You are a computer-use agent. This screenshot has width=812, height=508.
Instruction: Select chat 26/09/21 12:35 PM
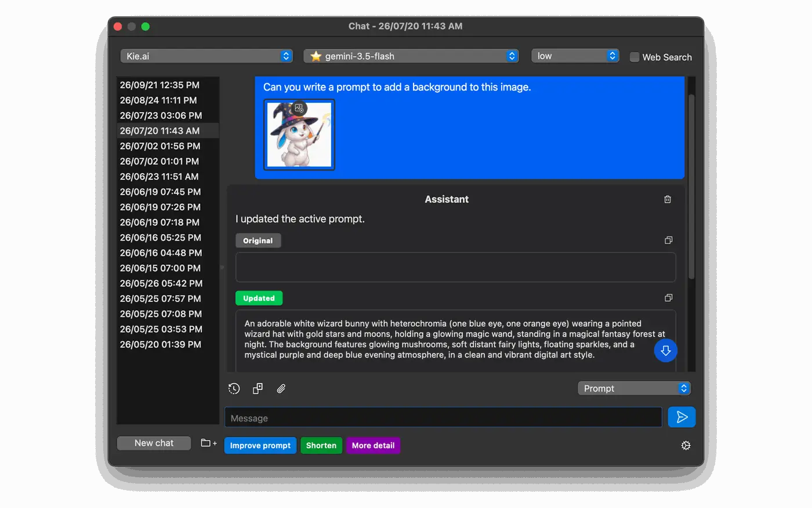(168, 85)
